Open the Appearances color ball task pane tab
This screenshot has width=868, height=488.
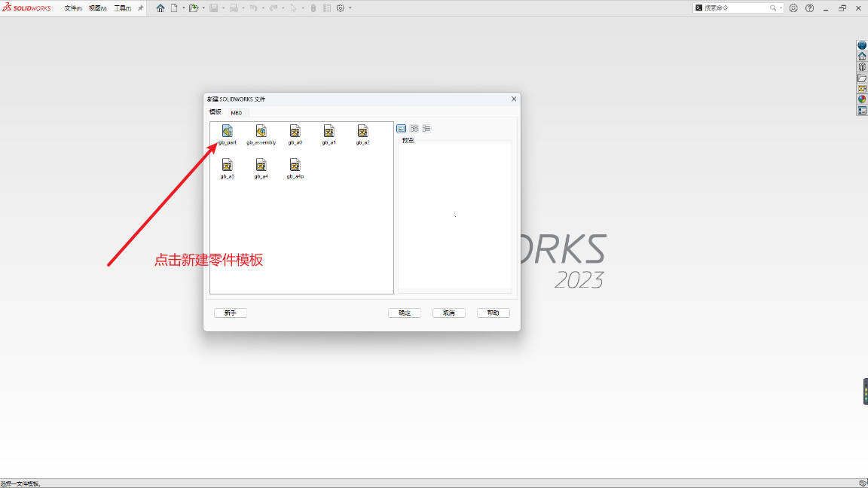click(x=862, y=99)
